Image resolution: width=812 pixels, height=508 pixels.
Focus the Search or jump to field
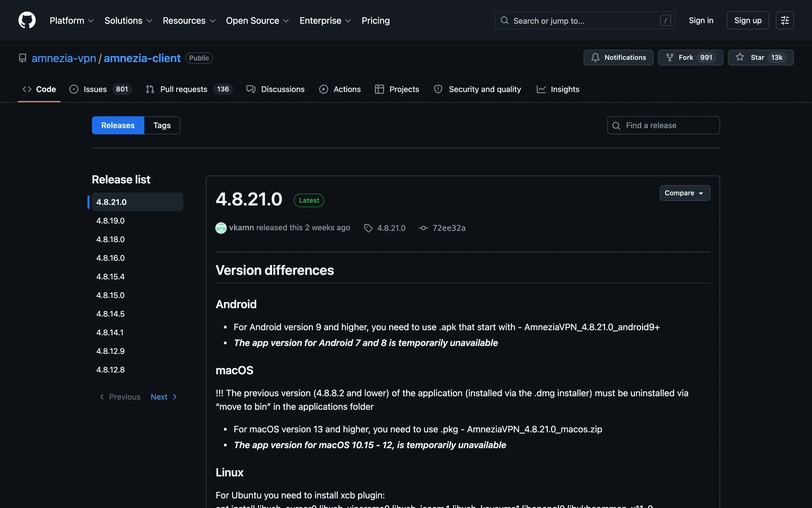[585, 21]
